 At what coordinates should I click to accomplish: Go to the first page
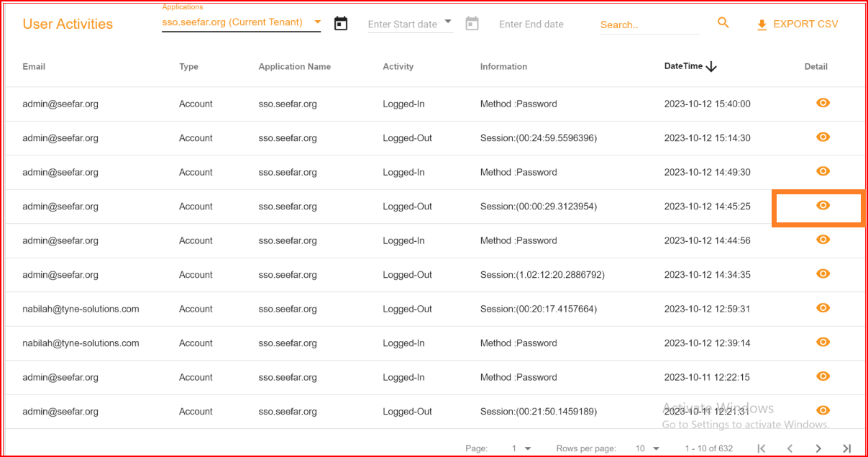[x=761, y=448]
